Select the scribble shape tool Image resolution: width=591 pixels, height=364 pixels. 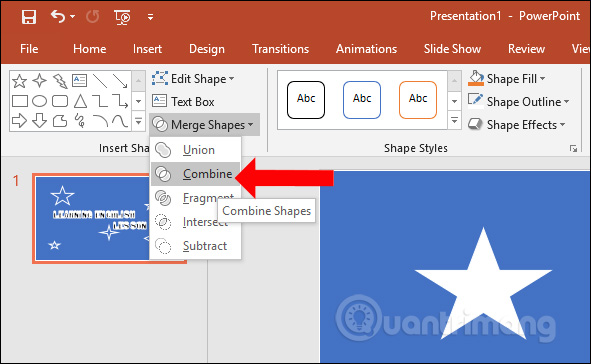click(80, 121)
